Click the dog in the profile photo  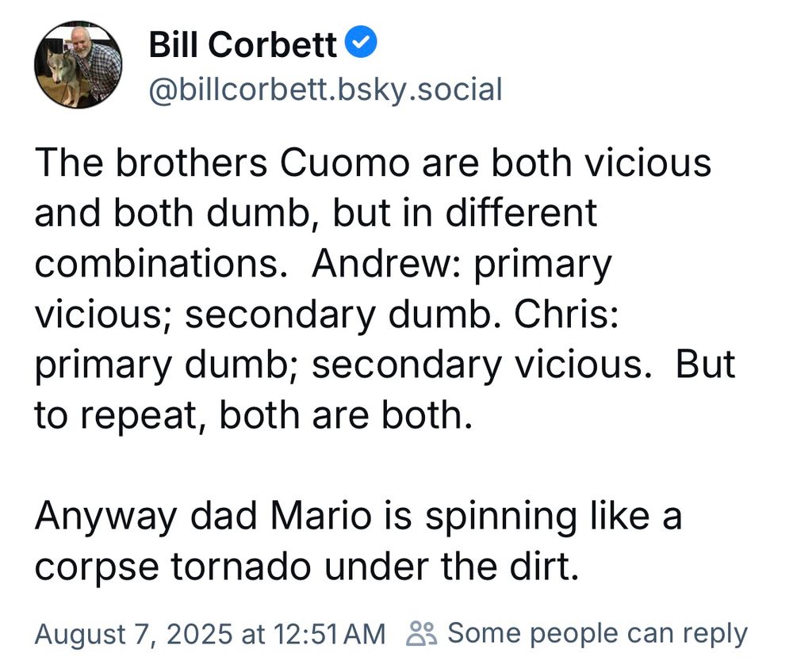pos(60,76)
